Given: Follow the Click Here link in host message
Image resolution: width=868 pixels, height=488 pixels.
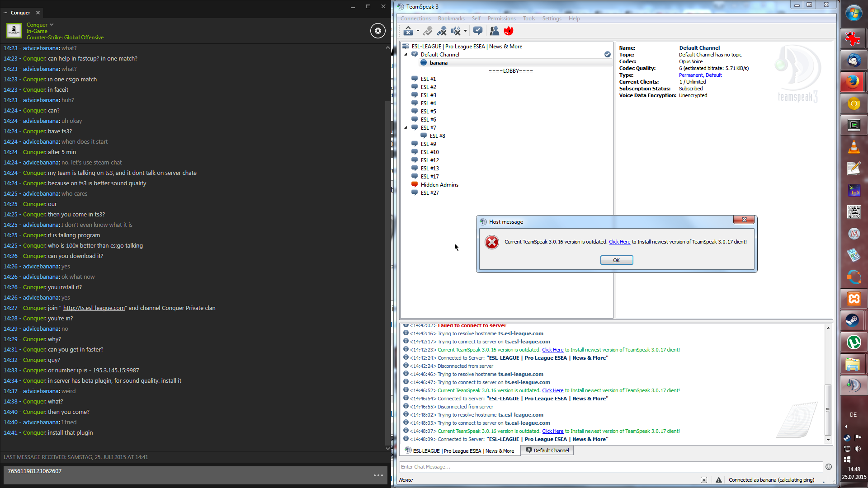Looking at the screenshot, I should (x=619, y=242).
